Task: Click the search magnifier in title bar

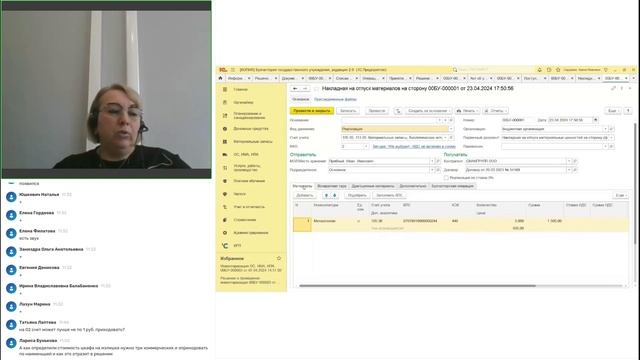Action: (x=455, y=70)
